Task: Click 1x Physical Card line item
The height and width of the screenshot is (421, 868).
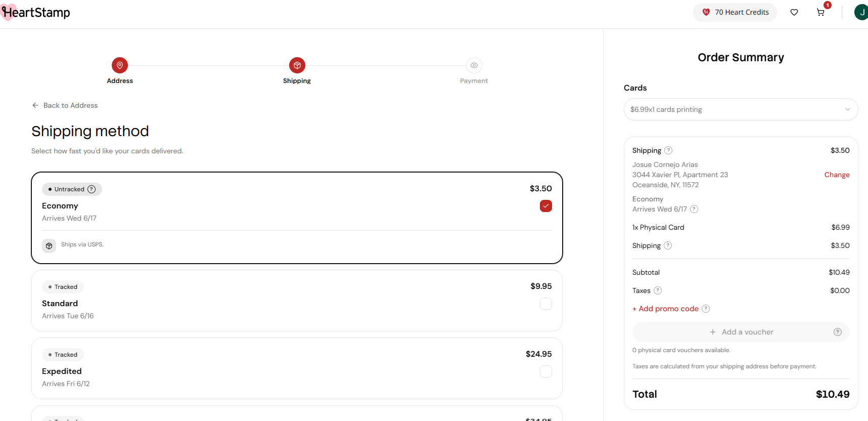Action: click(x=658, y=227)
